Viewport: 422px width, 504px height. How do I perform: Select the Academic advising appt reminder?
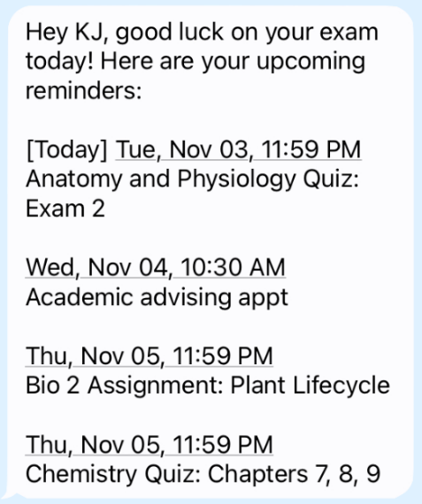pyautogui.click(x=157, y=298)
